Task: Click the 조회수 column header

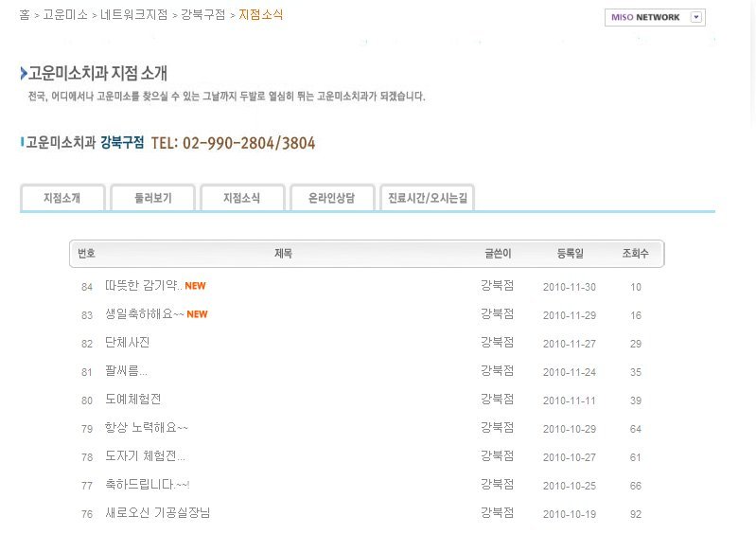Action: click(636, 253)
